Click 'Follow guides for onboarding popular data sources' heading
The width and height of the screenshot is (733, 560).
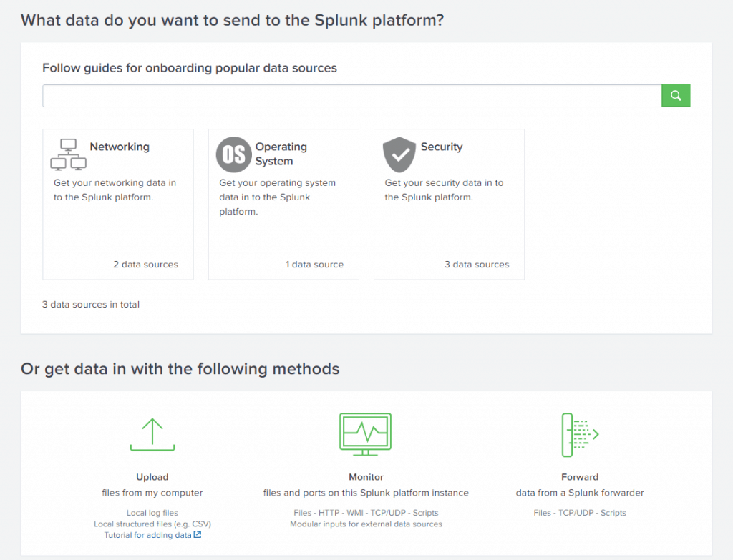pyautogui.click(x=189, y=68)
